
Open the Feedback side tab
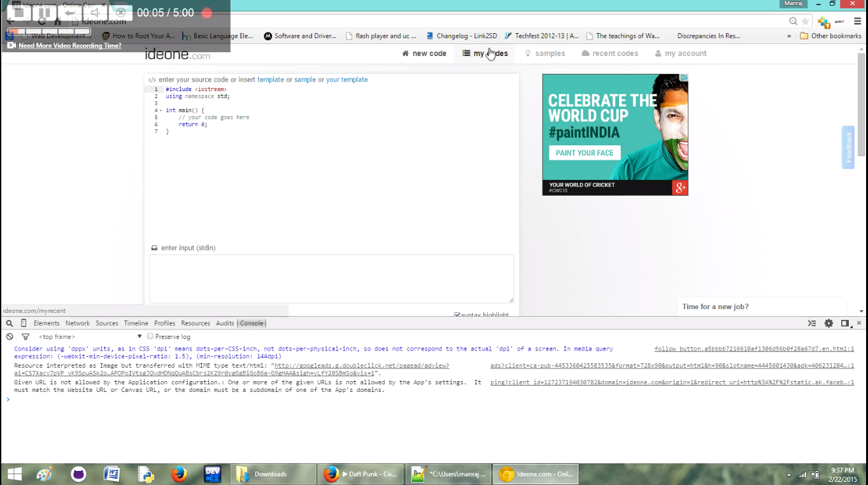[x=848, y=147]
